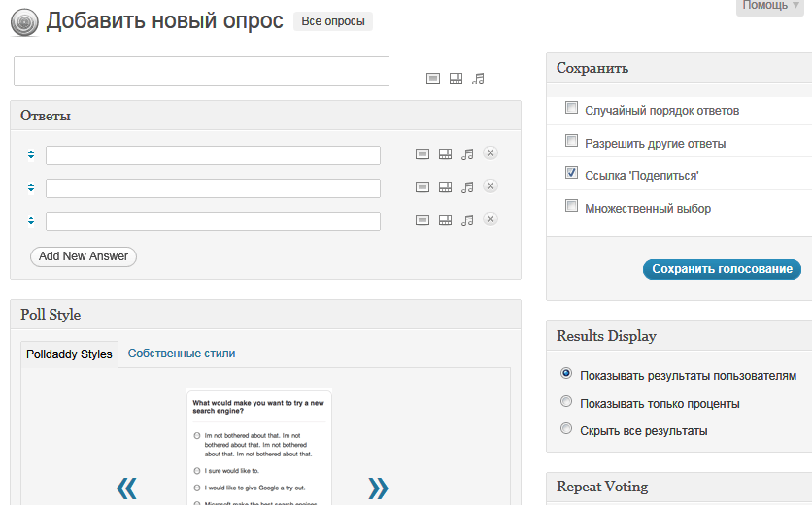Click the Добавить новый опрос heading
Image resolution: width=812 pixels, height=505 pixels.
tap(165, 21)
